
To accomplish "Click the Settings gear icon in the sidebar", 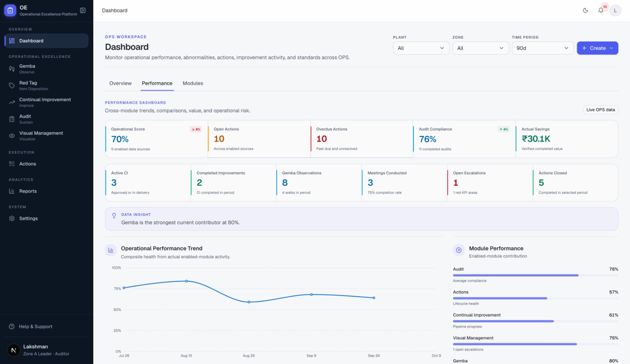I will click(x=12, y=218).
